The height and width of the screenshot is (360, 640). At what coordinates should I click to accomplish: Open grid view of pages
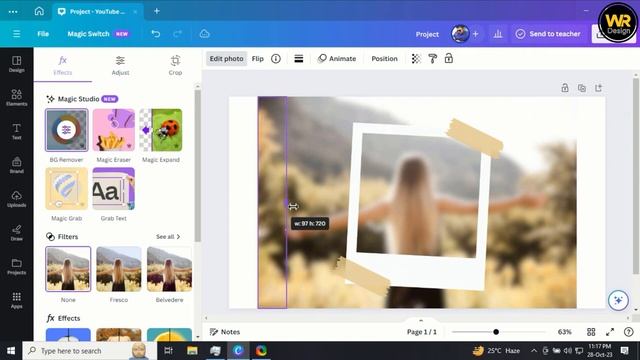tap(591, 332)
